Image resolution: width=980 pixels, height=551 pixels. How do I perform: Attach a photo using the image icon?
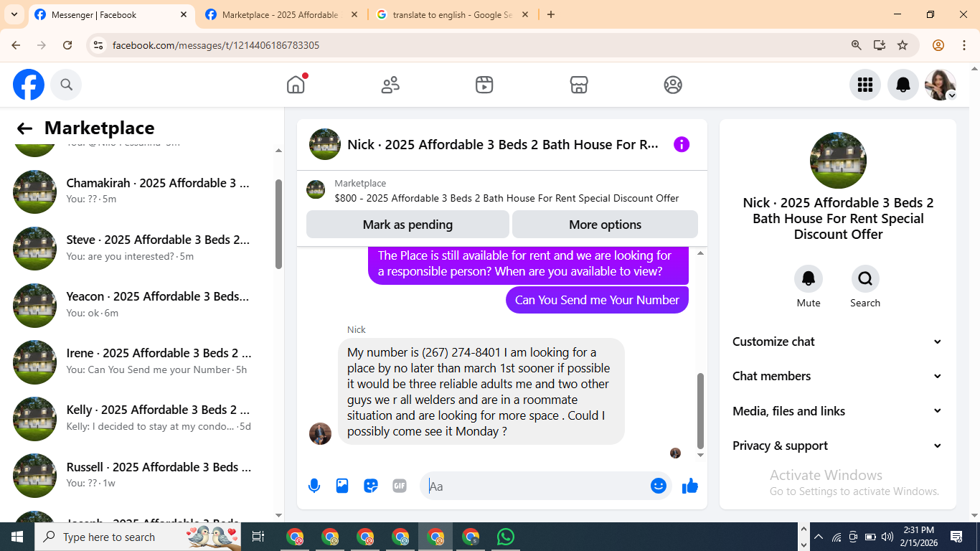(342, 486)
